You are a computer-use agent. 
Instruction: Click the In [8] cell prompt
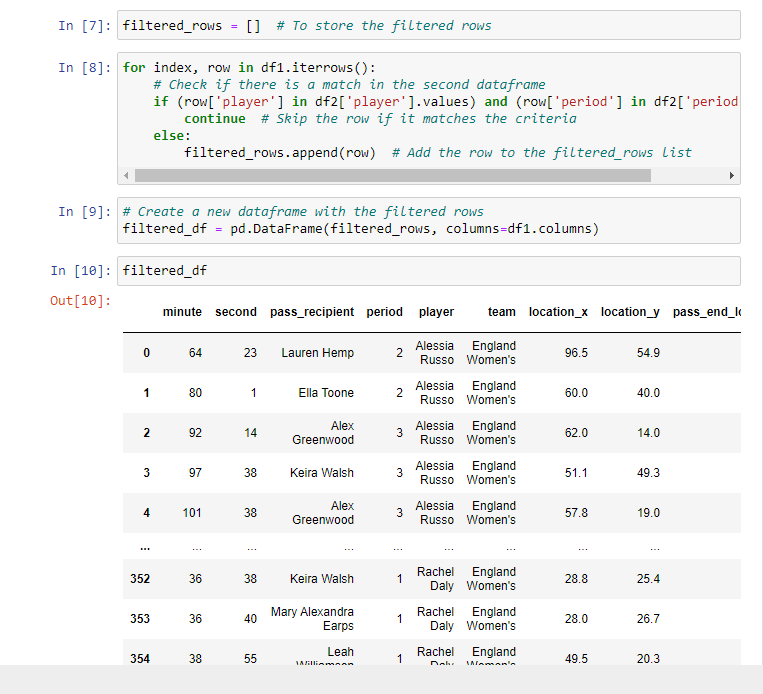86,68
